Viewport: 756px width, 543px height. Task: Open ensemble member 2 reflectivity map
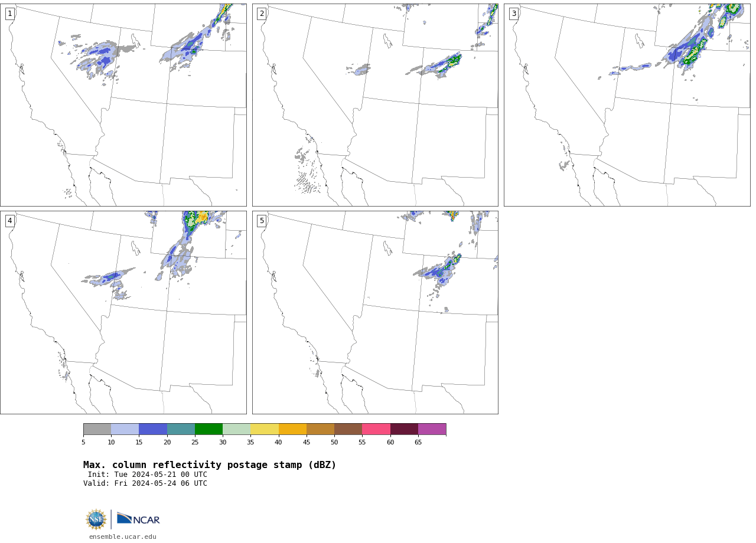point(375,105)
